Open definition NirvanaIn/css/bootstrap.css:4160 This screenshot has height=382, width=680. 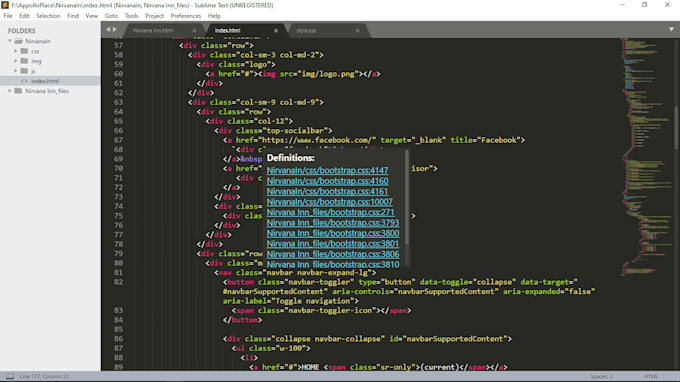[x=327, y=181]
